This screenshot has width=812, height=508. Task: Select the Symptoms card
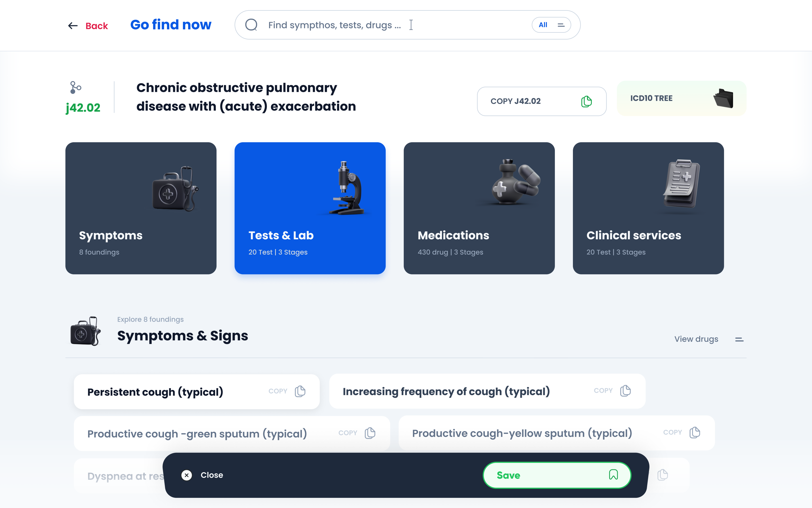[141, 208]
